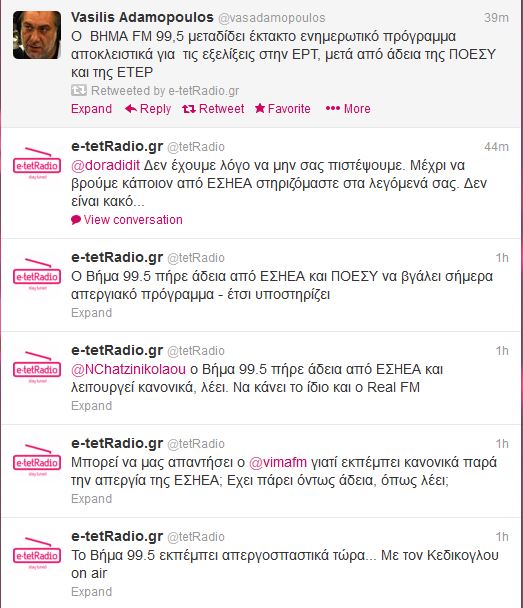Open the @NChatzinikolaou mention link
The image size is (523, 608).
pyautogui.click(x=128, y=369)
